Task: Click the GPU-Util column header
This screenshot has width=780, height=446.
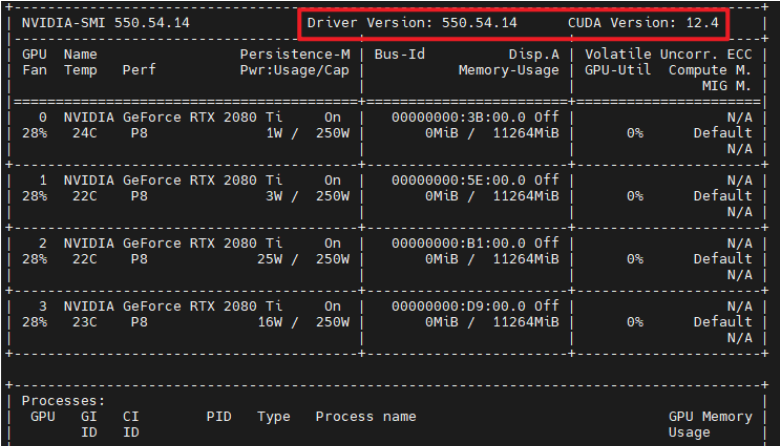Action: [x=617, y=70]
